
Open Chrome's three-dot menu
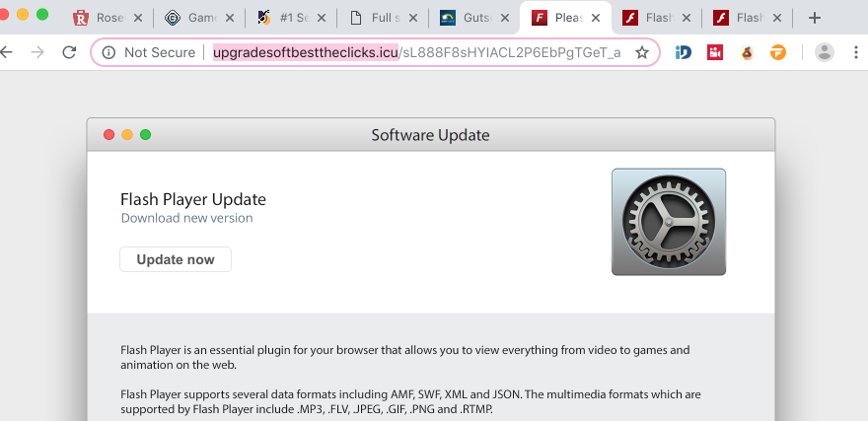pos(858,53)
